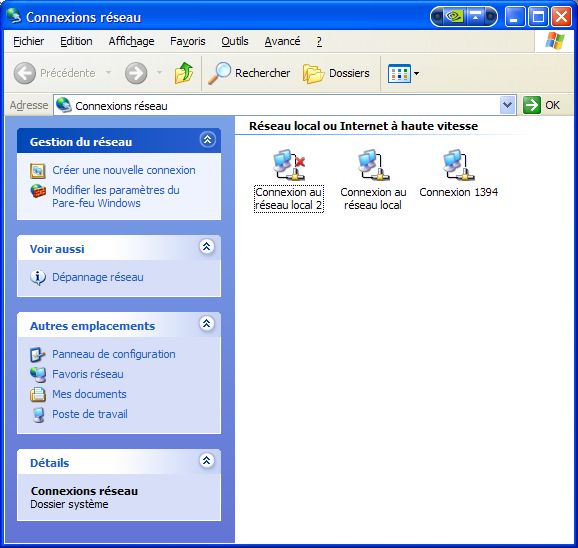This screenshot has height=548, width=578.
Task: Select the Connexion 1394 network icon
Action: 458,165
